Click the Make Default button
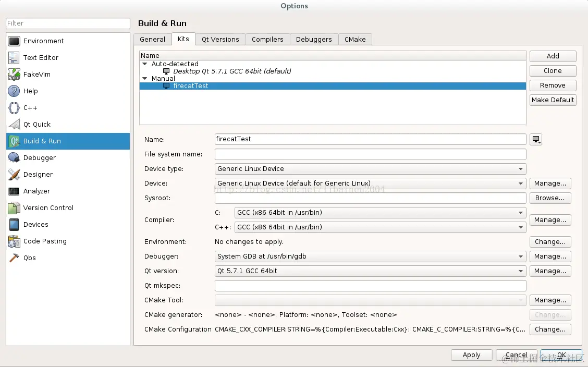Viewport: 588px width, 367px height. pos(553,100)
